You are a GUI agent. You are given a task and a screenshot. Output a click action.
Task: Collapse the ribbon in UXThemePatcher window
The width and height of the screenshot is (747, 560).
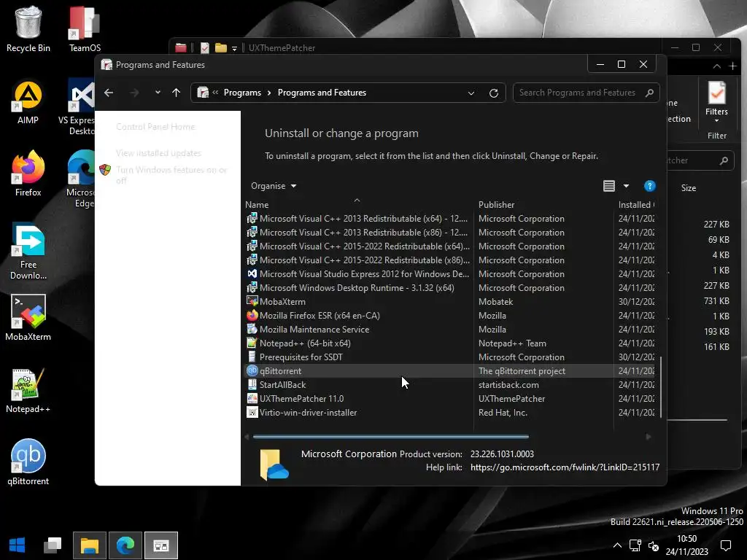(x=716, y=66)
